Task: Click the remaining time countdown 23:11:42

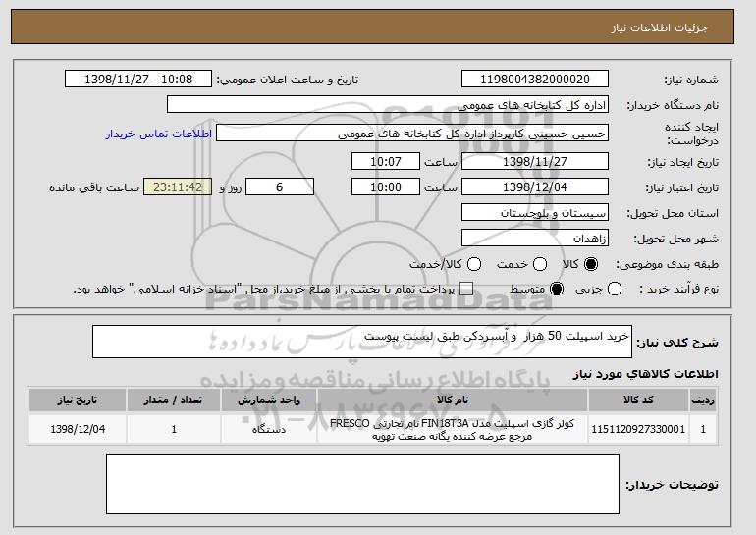Action: 177,187
